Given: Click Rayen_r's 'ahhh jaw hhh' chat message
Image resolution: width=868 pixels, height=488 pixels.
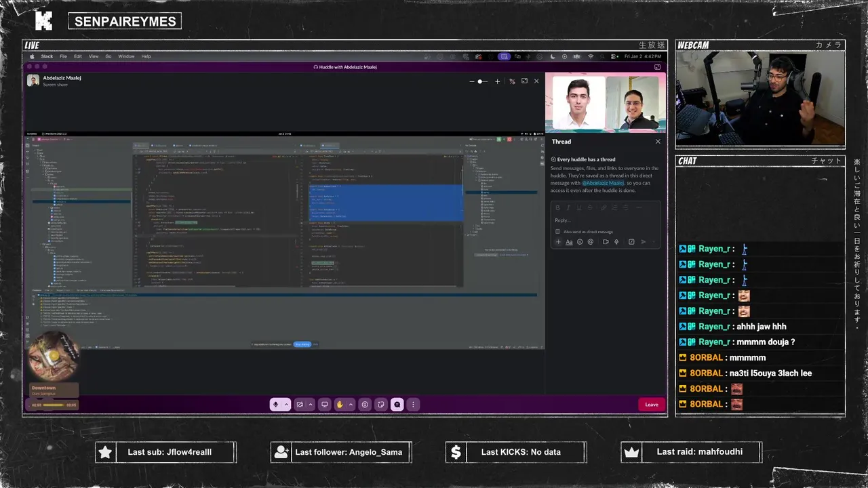Looking at the screenshot, I should (762, 327).
